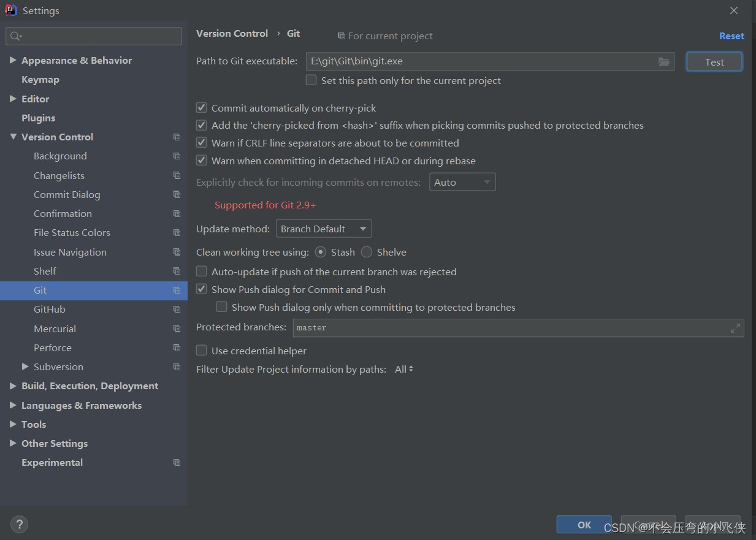Click the folder browse icon for Git path
This screenshot has height=540, width=756.
click(x=664, y=61)
